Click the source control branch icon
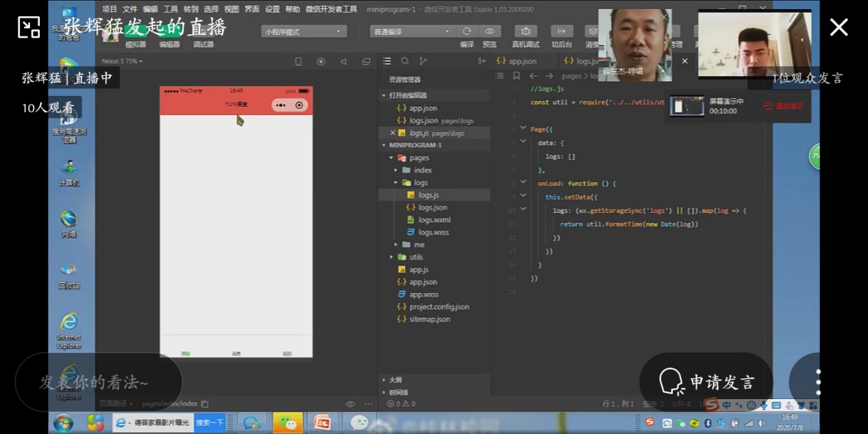 [x=423, y=61]
